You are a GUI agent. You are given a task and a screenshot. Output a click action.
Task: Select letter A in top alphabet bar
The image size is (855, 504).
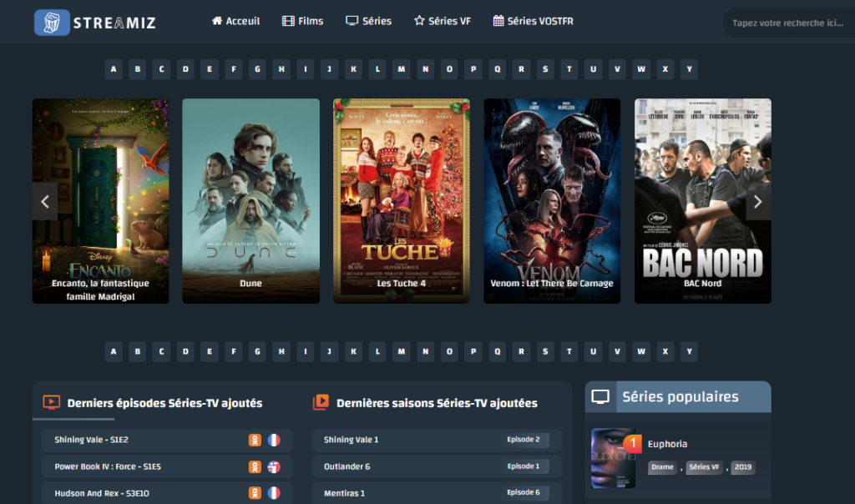[114, 69]
